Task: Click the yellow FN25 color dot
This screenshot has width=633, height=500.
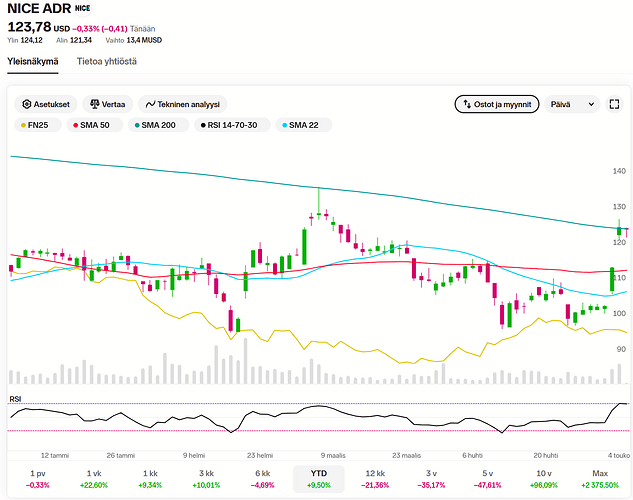Action: [23, 126]
